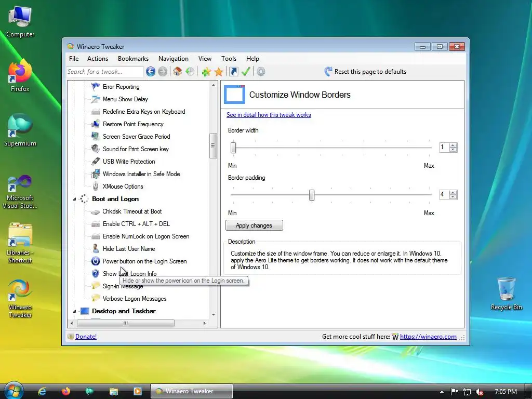
Task: Open the Actions menu
Action: (97, 59)
